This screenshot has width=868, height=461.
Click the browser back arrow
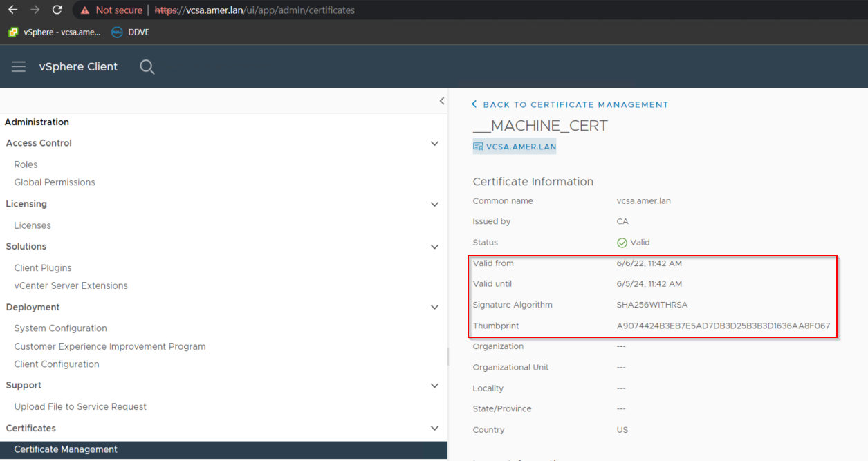(10, 10)
